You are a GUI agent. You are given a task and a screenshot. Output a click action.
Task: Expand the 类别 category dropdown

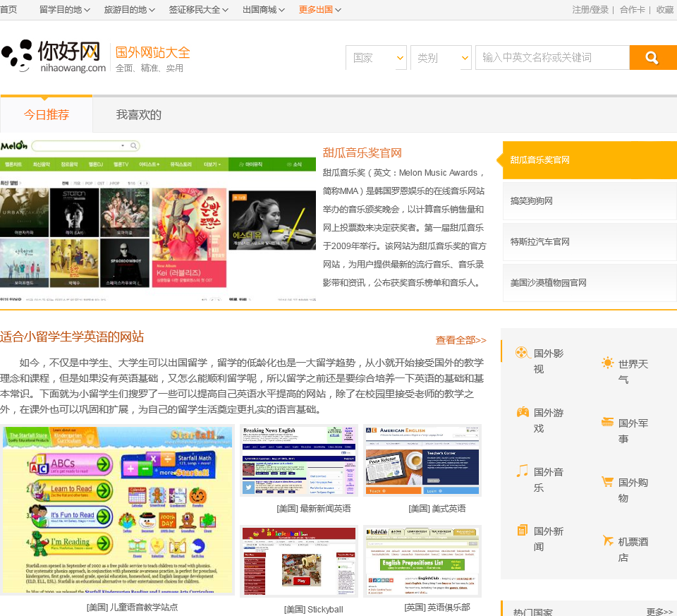click(441, 57)
